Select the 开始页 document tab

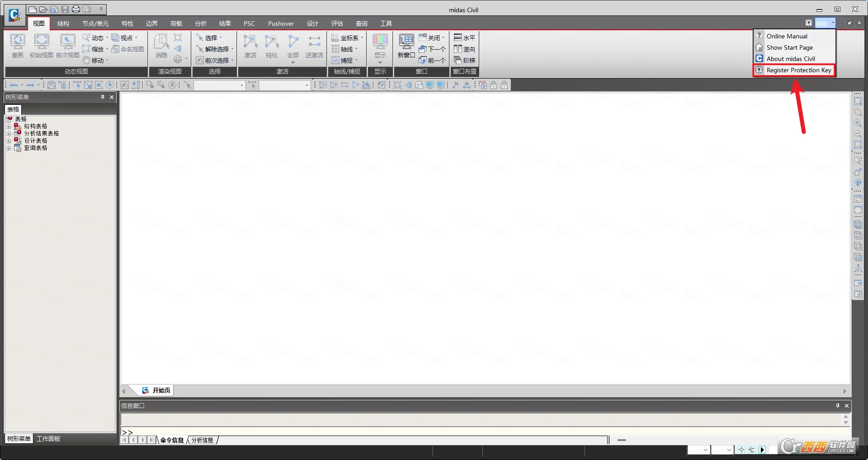point(156,390)
